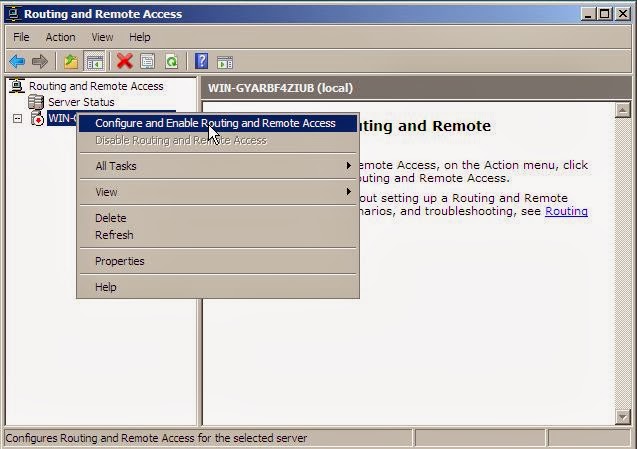The width and height of the screenshot is (637, 449).
Task: Click the Up one level folder icon
Action: tap(71, 62)
